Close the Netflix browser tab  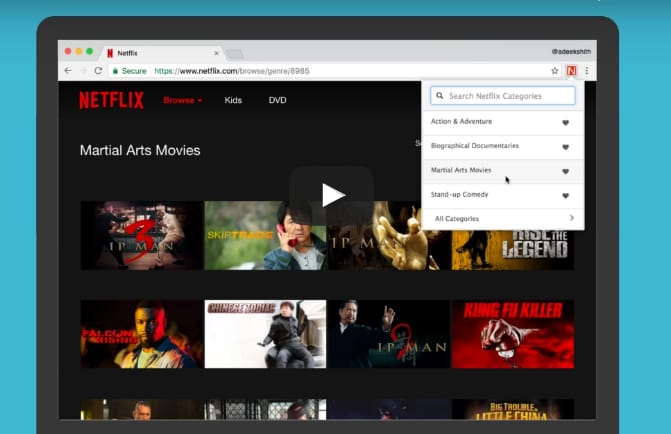pos(216,53)
